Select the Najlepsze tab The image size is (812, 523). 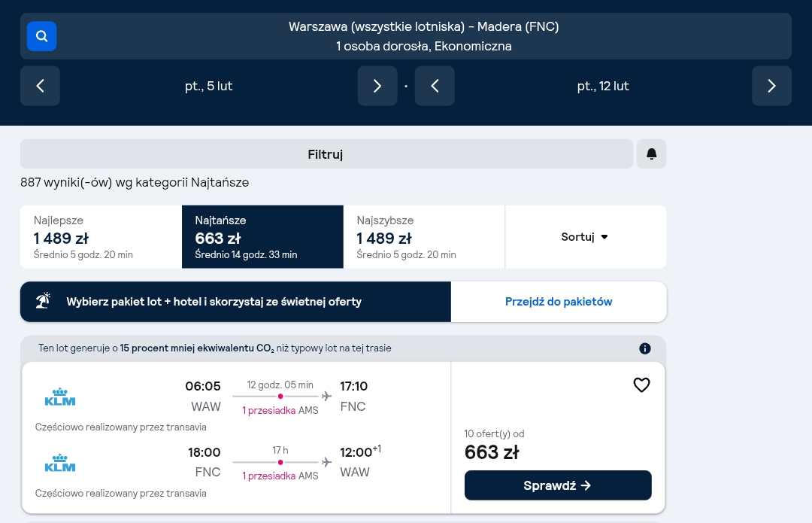(x=101, y=237)
